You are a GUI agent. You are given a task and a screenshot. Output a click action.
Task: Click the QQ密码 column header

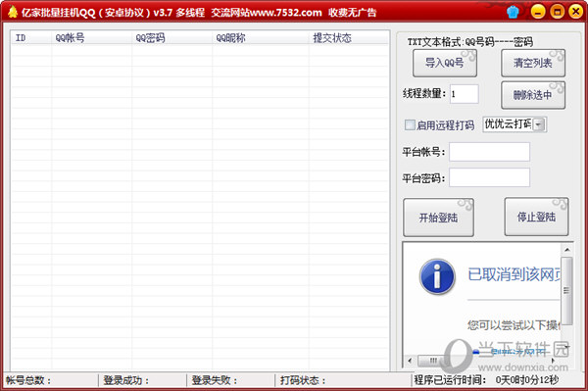[x=172, y=38]
